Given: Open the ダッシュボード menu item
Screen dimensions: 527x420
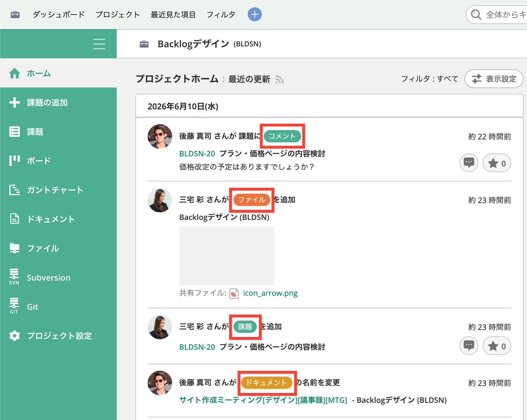Looking at the screenshot, I should point(59,14).
